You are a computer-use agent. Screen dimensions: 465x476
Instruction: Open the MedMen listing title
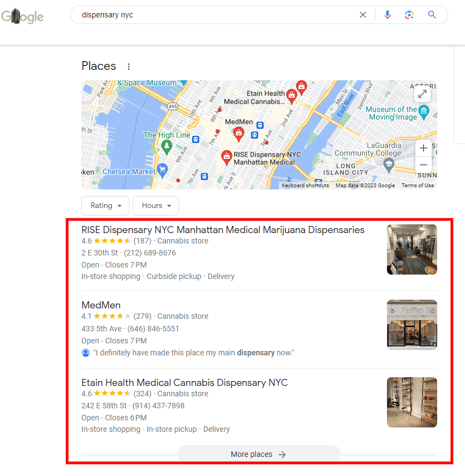pos(101,305)
